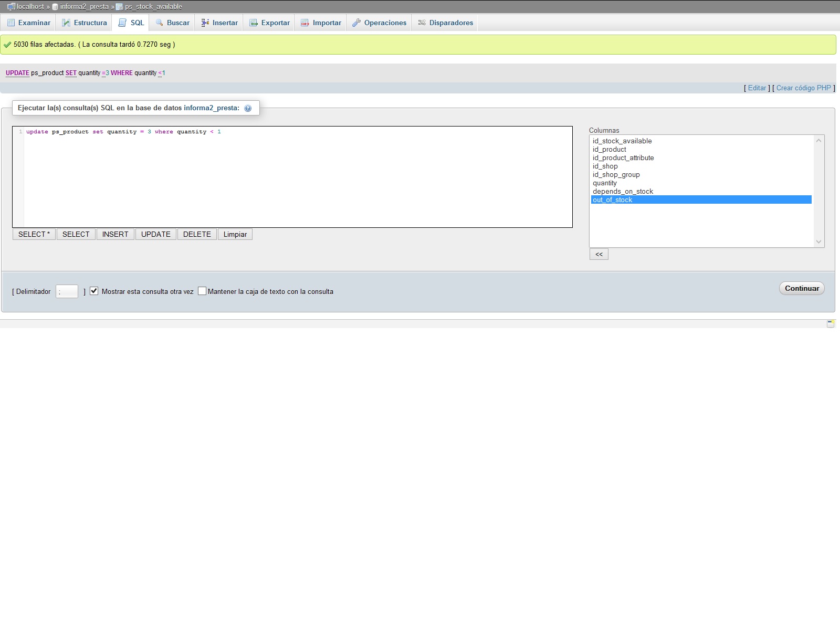Click the SELECT * button

coord(34,234)
